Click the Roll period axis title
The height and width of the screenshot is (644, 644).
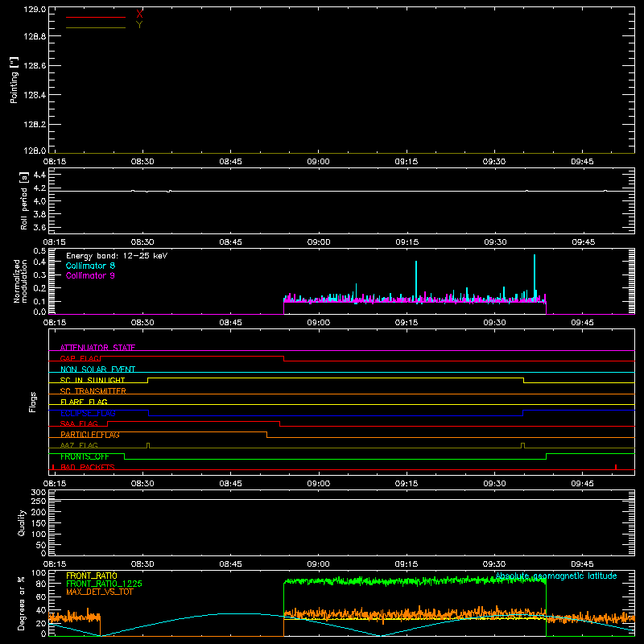pos(24,201)
